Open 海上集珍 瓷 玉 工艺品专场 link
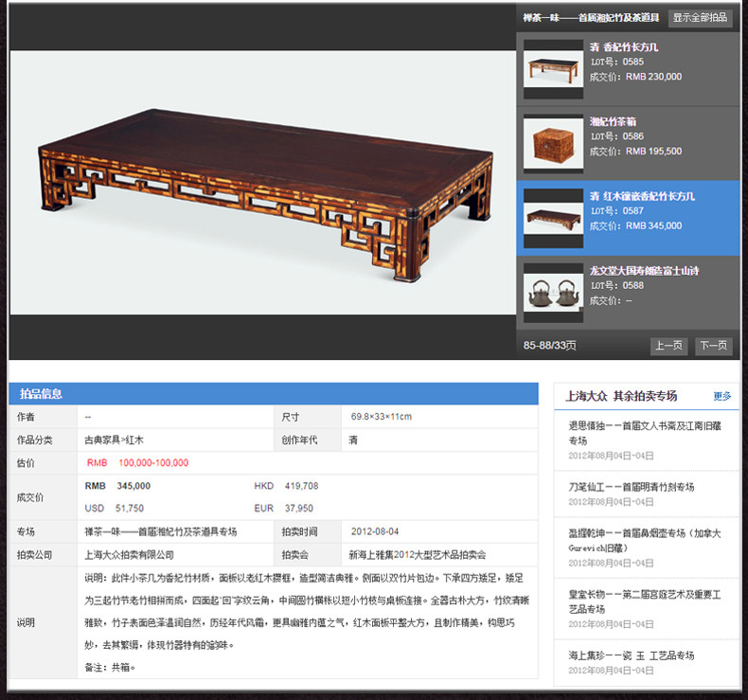748x700 pixels. (632, 655)
